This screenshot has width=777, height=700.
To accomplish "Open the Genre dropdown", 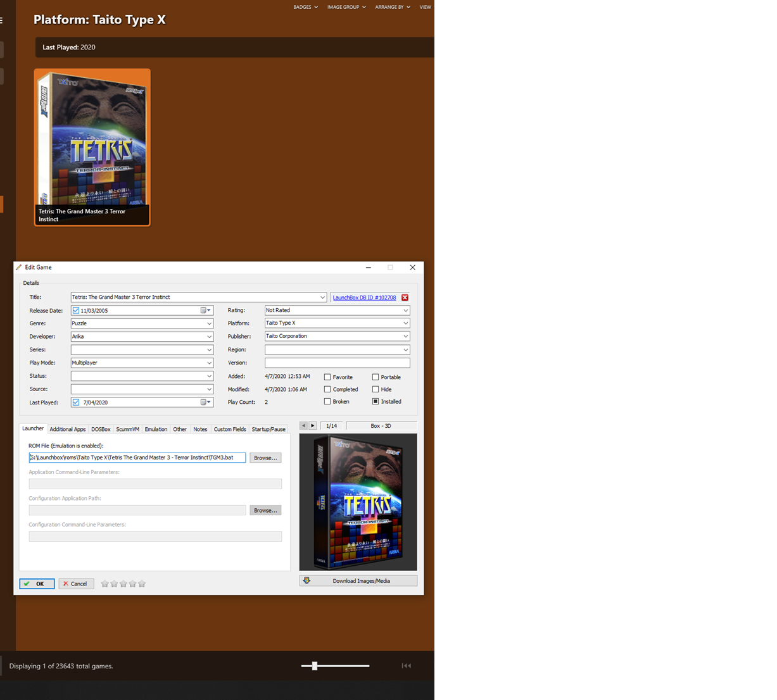I will tap(209, 323).
